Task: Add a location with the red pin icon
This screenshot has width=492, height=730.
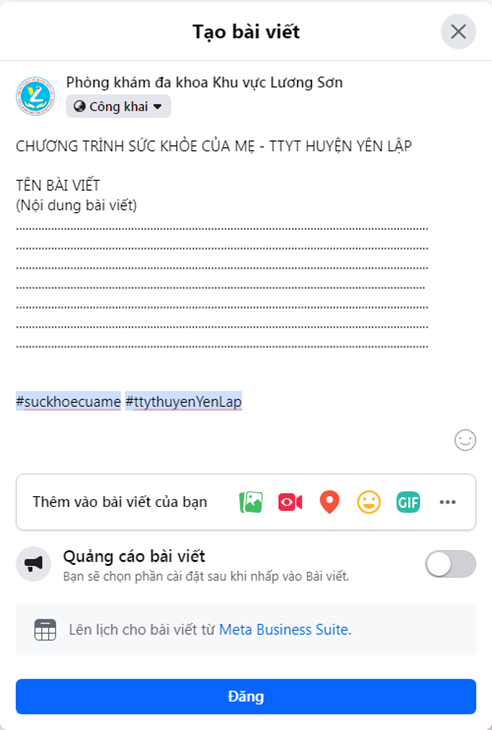Action: [330, 502]
